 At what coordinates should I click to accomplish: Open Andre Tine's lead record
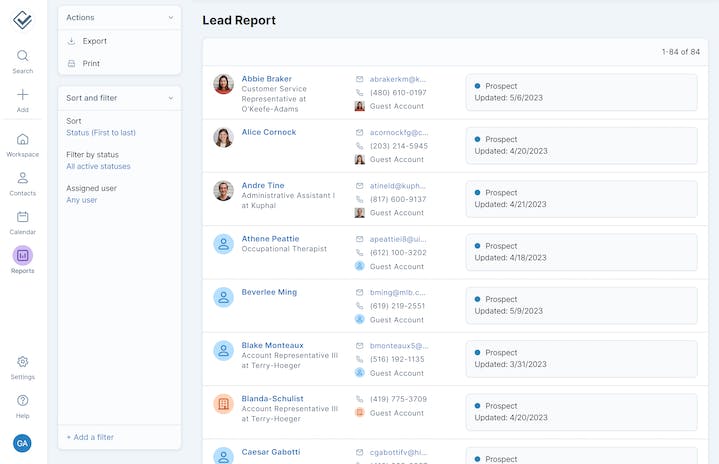tap(263, 185)
